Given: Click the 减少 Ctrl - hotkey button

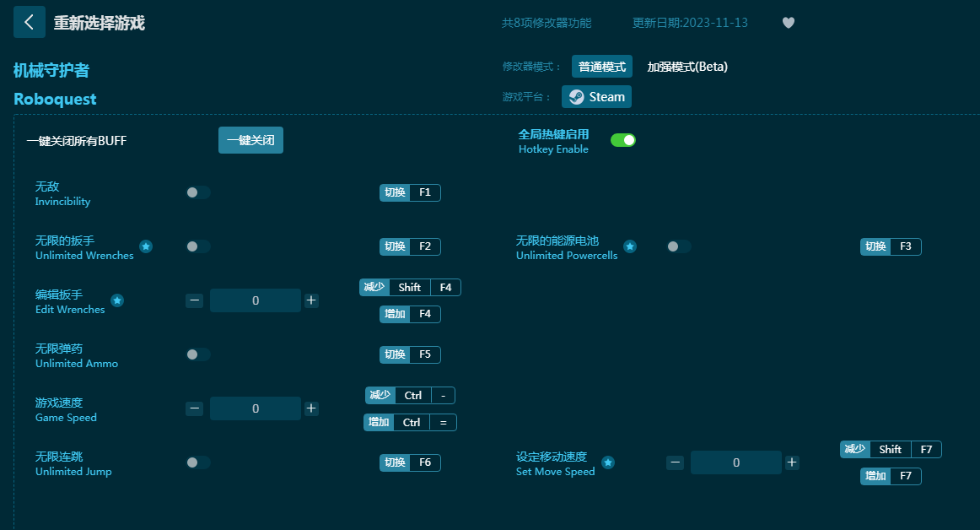Looking at the screenshot, I should click(410, 396).
